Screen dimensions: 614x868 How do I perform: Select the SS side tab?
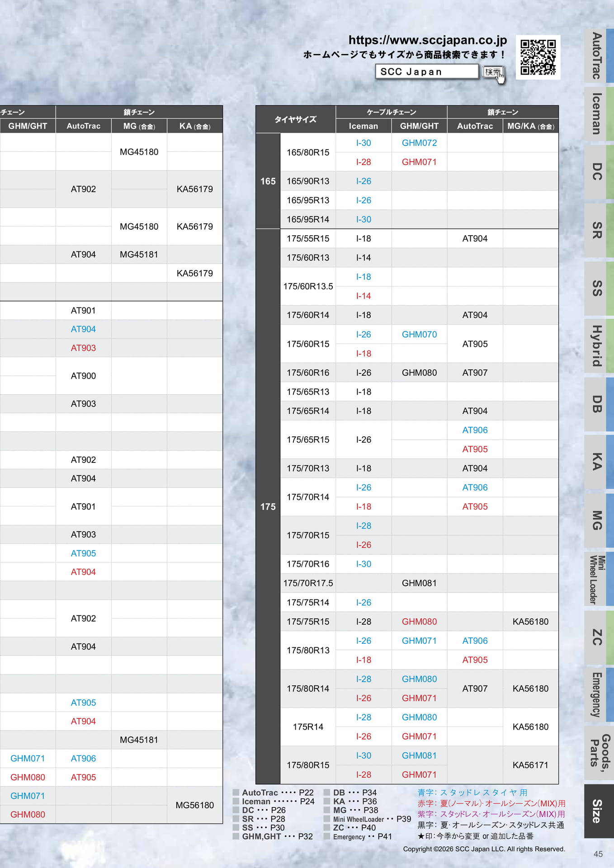tap(599, 288)
